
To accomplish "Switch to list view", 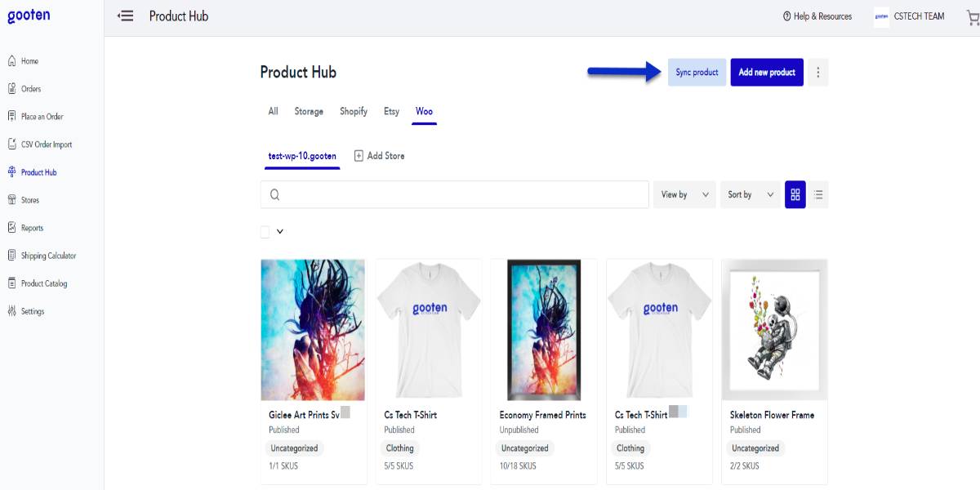I will (x=818, y=194).
